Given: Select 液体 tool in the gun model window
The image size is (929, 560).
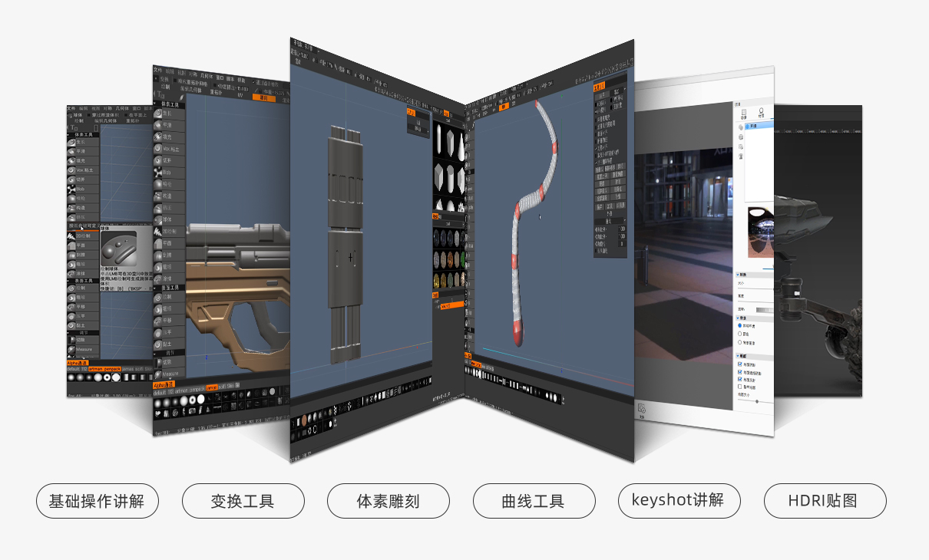Looking at the screenshot, I should coord(169,278).
